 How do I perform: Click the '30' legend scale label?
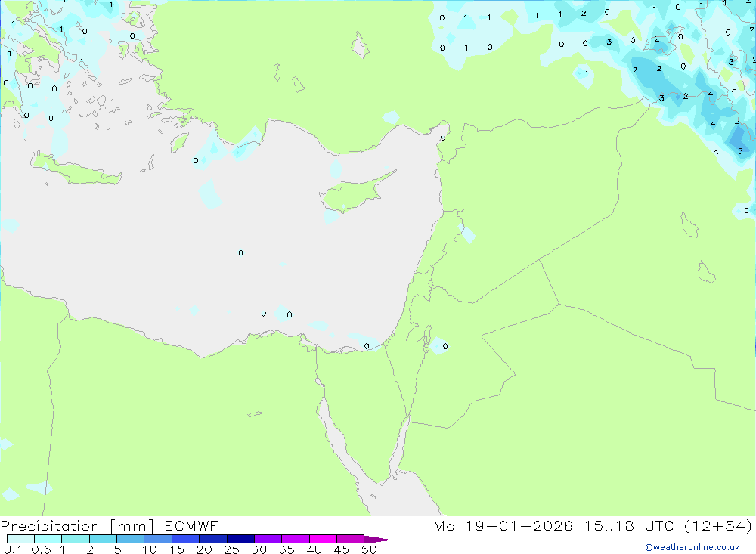[259, 549]
